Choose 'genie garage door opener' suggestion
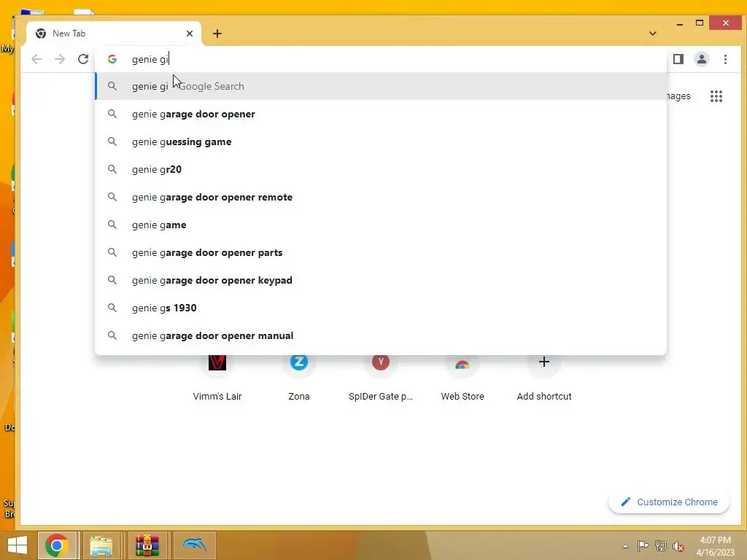This screenshot has width=747, height=560. pos(381,114)
